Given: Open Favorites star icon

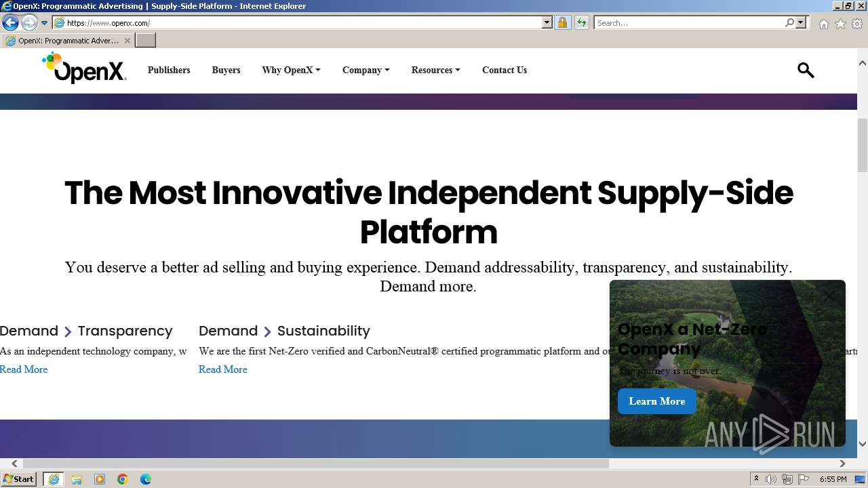Looking at the screenshot, I should pos(840,24).
